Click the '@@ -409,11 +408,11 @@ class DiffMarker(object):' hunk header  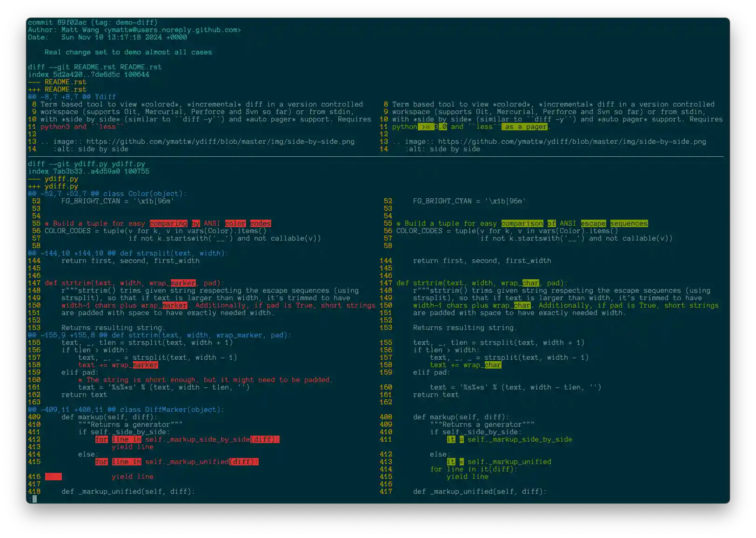[x=126, y=410]
